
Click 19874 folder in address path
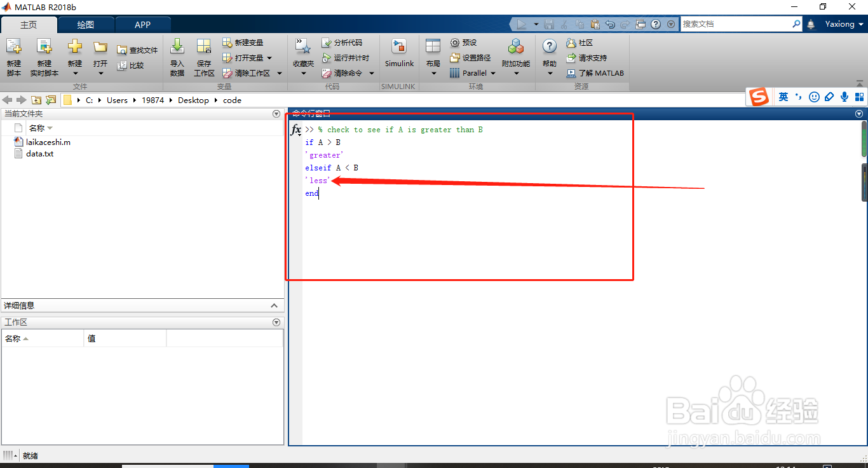[153, 100]
